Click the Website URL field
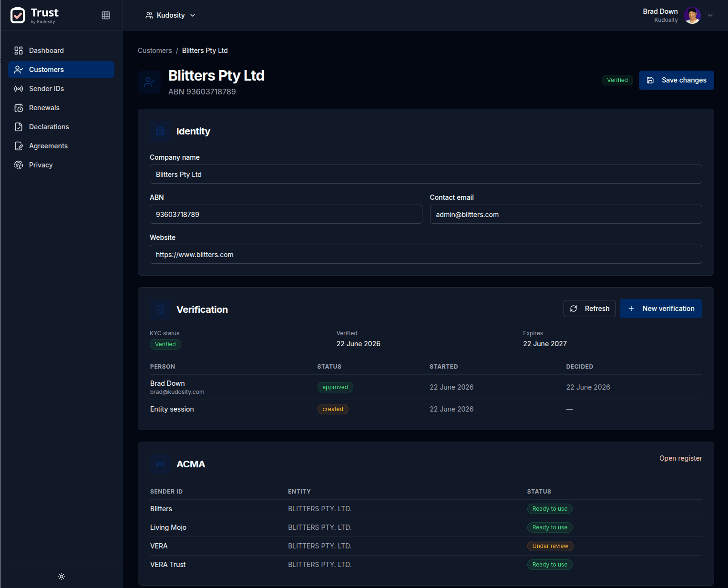Image resolution: width=728 pixels, height=588 pixels. click(426, 254)
